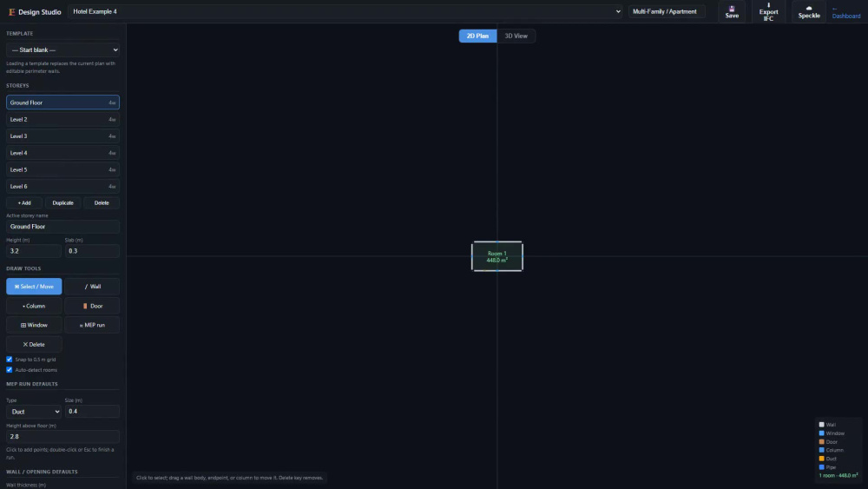Click the Multi-Family / Apartment type field
This screenshot has width=868, height=489.
click(667, 11)
